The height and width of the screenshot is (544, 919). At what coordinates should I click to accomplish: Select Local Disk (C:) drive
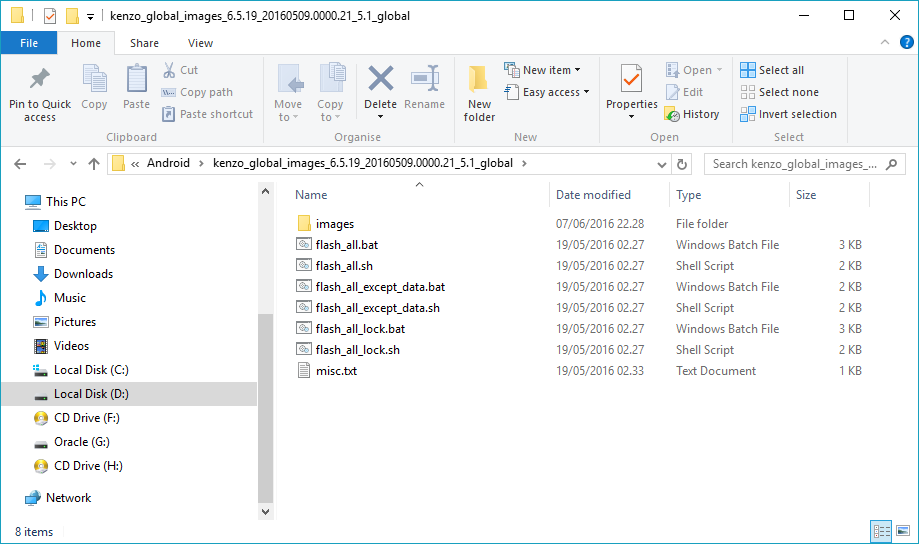point(91,370)
